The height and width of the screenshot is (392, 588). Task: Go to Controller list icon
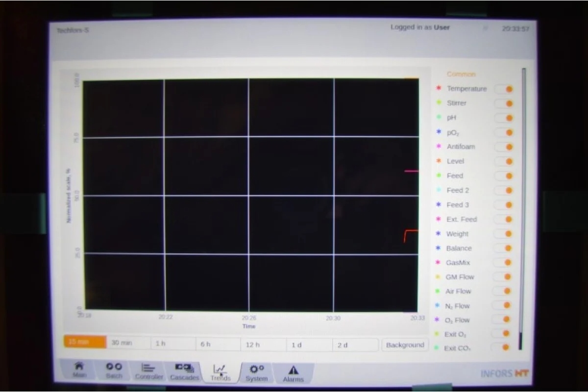[x=148, y=368]
